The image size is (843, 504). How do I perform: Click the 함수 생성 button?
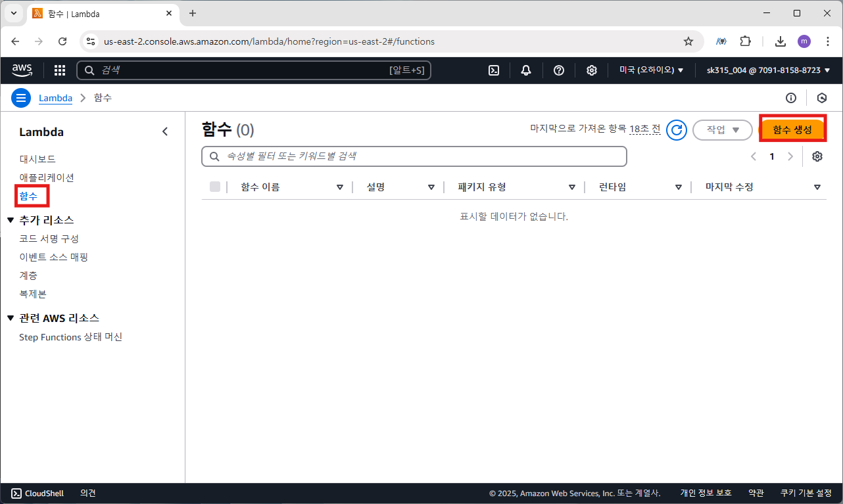point(792,129)
